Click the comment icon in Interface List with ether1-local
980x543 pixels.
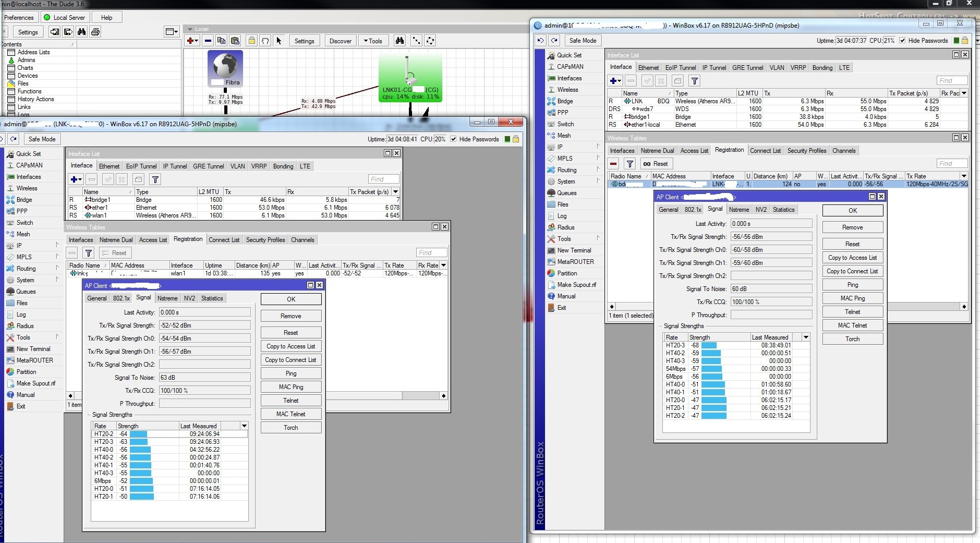pyautogui.click(x=677, y=81)
